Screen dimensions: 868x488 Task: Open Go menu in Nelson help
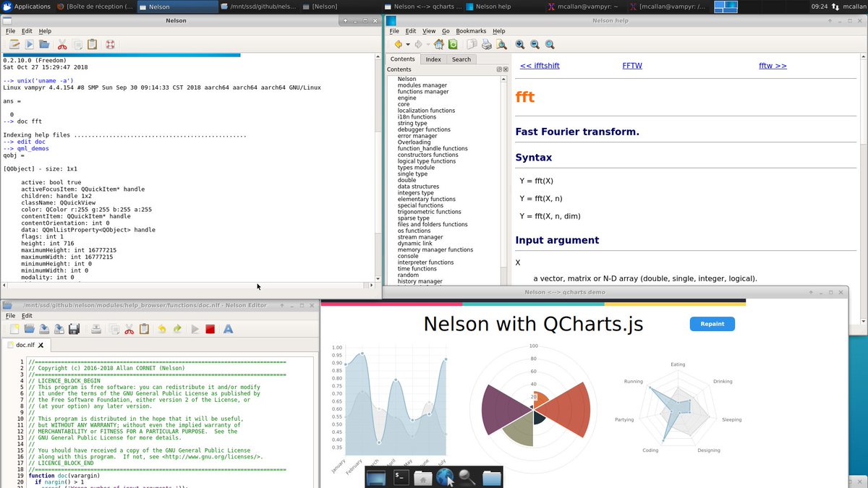[446, 31]
